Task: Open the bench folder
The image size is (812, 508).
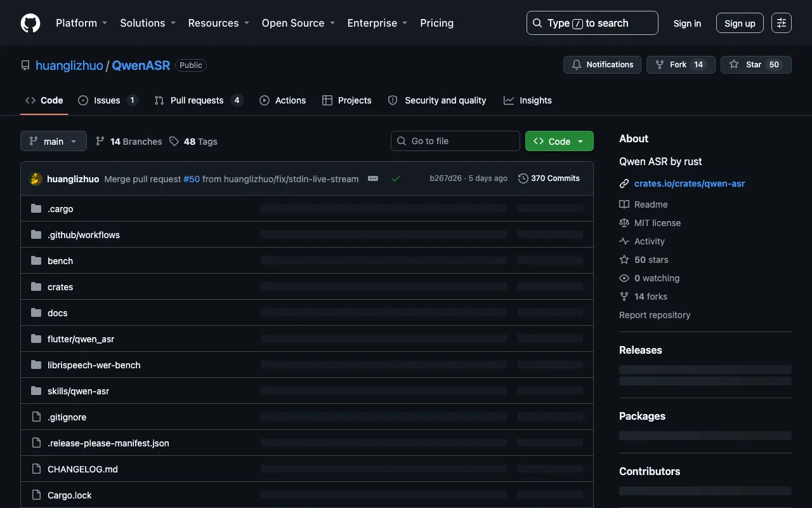Action: coord(60,261)
